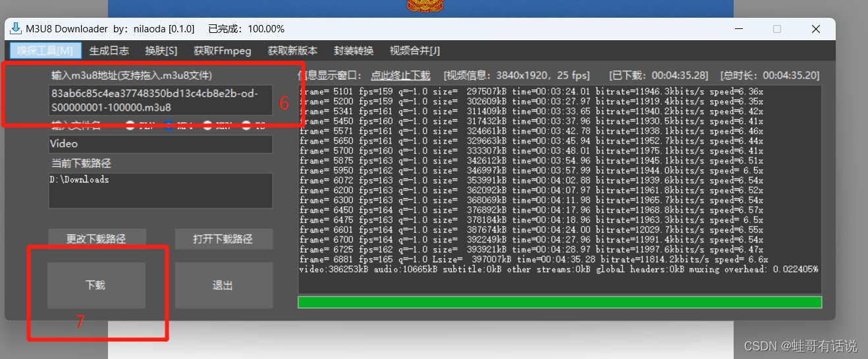Click the log line starting frame= 5650
868x359 pixels.
tap(531, 141)
